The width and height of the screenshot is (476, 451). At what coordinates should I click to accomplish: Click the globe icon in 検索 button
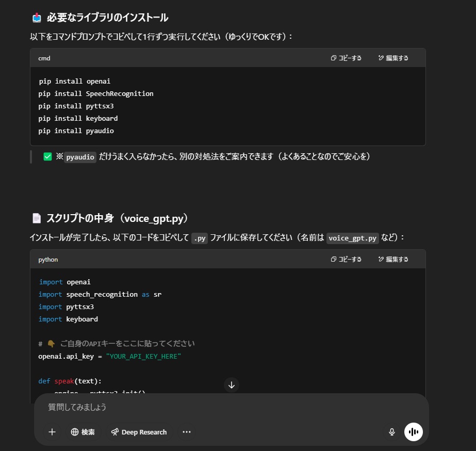coord(75,432)
